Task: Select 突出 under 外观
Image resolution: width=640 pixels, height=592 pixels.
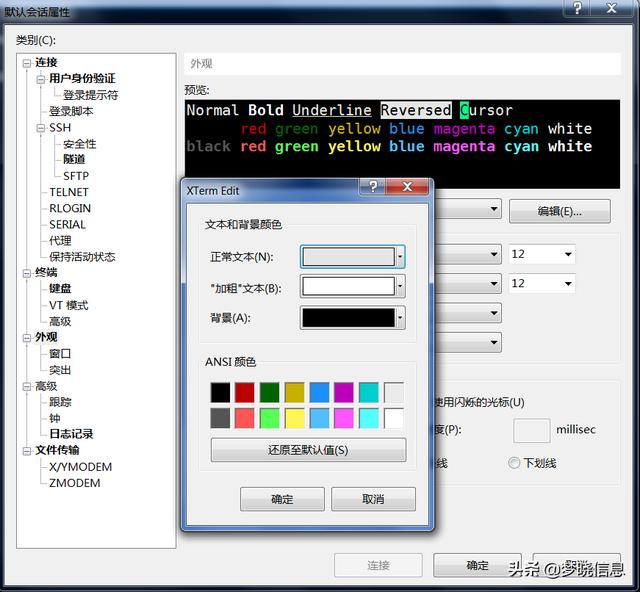Action: [x=60, y=370]
